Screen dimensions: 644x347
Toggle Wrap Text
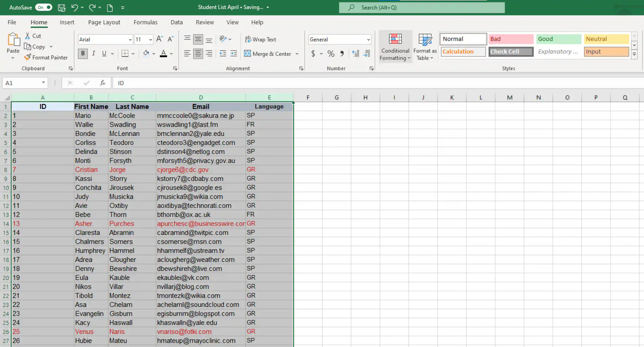click(260, 39)
